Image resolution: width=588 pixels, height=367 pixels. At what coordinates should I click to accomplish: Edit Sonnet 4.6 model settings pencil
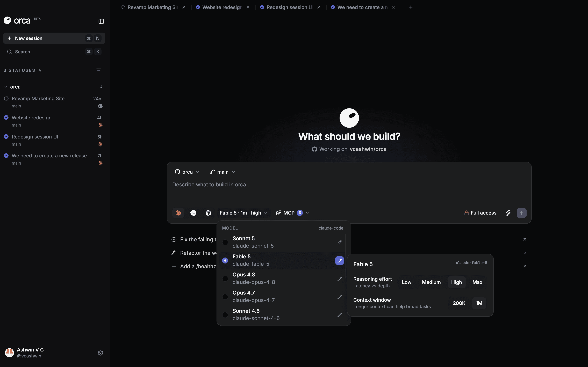[340, 315]
